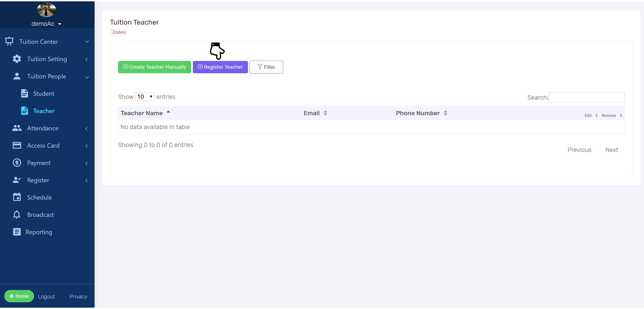Click the Register user-check icon
Image resolution: width=644 pixels, height=309 pixels.
coord(17,180)
